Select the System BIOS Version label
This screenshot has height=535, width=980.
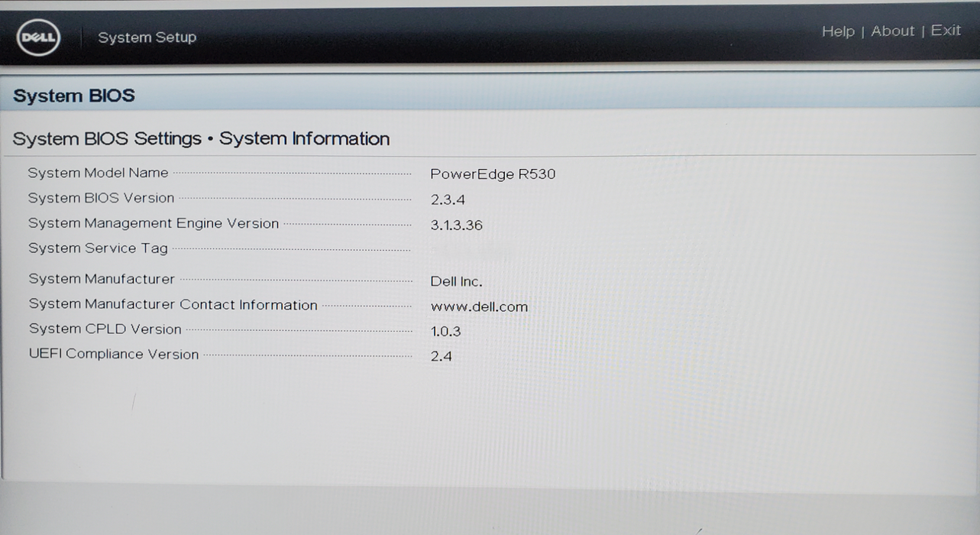coord(101,198)
